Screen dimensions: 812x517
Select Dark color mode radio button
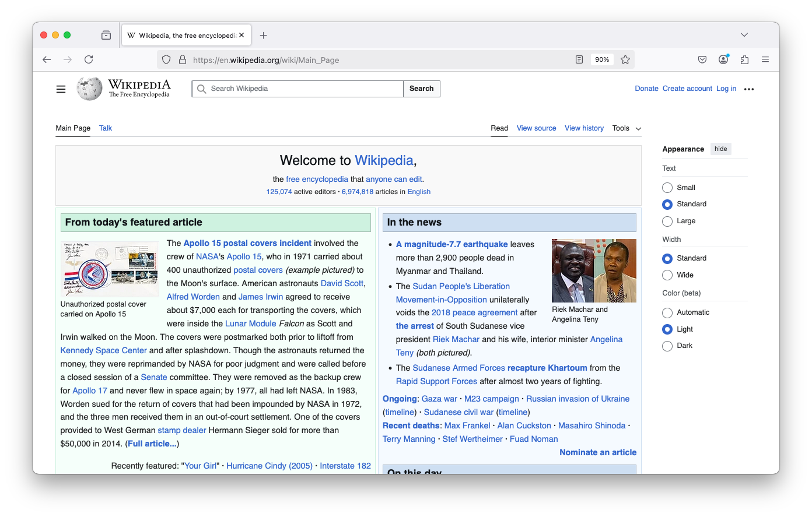pyautogui.click(x=667, y=346)
